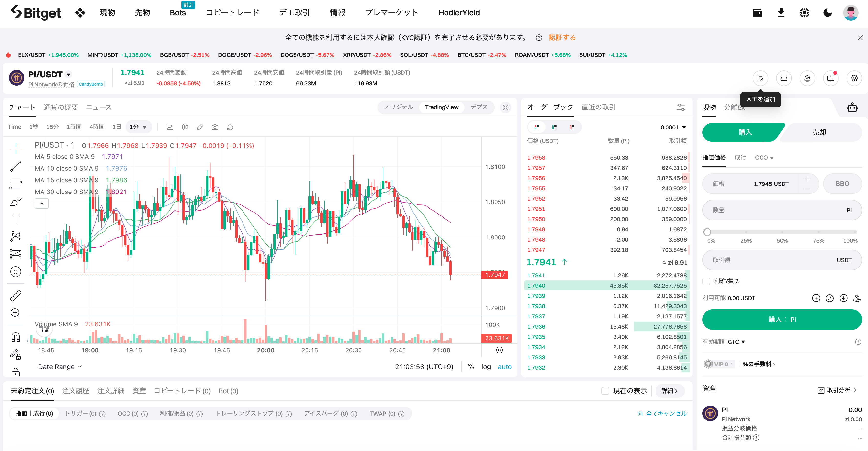
Task: Select the ruler measure tool
Action: coord(15,295)
